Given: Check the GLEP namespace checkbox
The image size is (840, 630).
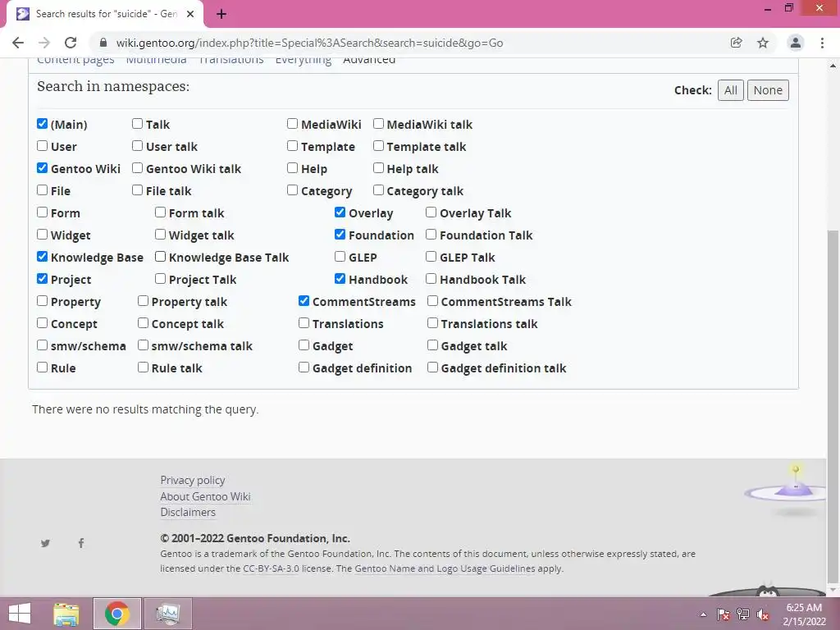Looking at the screenshot, I should point(340,257).
